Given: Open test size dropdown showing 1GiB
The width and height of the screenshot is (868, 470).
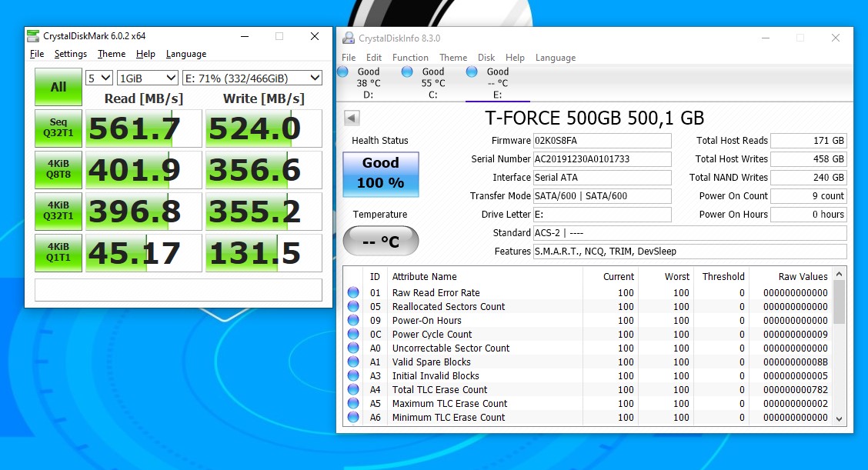Looking at the screenshot, I should click(x=147, y=78).
